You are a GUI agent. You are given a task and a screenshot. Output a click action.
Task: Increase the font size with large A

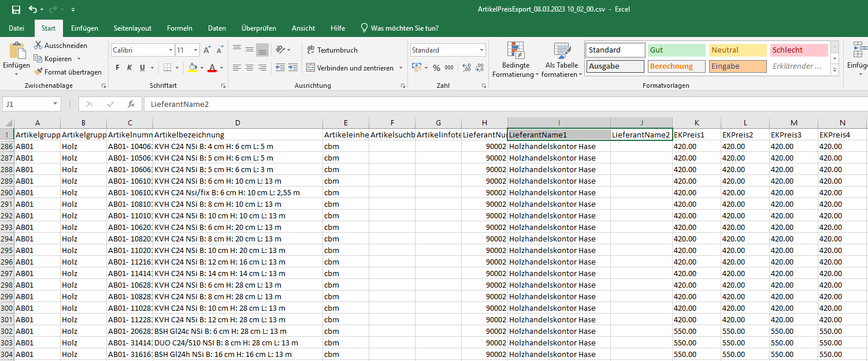(x=207, y=50)
